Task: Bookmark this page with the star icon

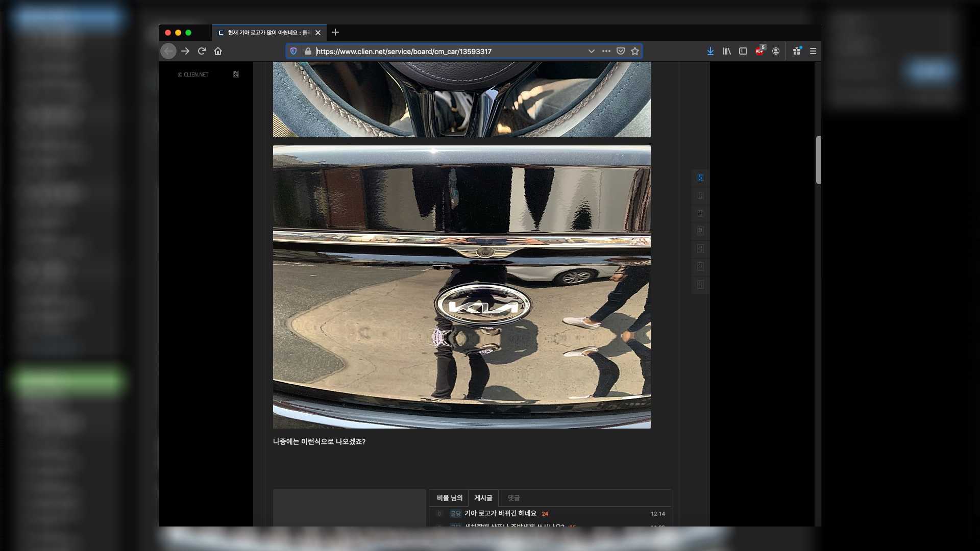Action: 635,51
